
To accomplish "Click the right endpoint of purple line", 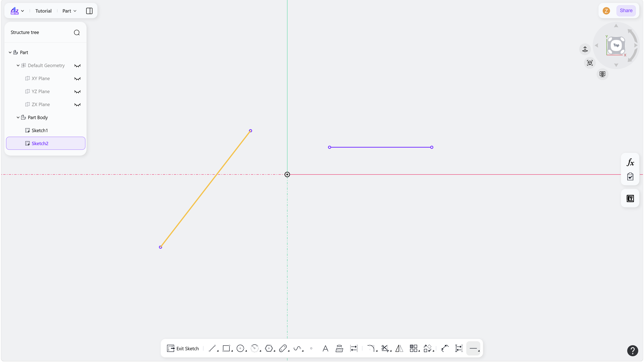I will click(x=432, y=147).
